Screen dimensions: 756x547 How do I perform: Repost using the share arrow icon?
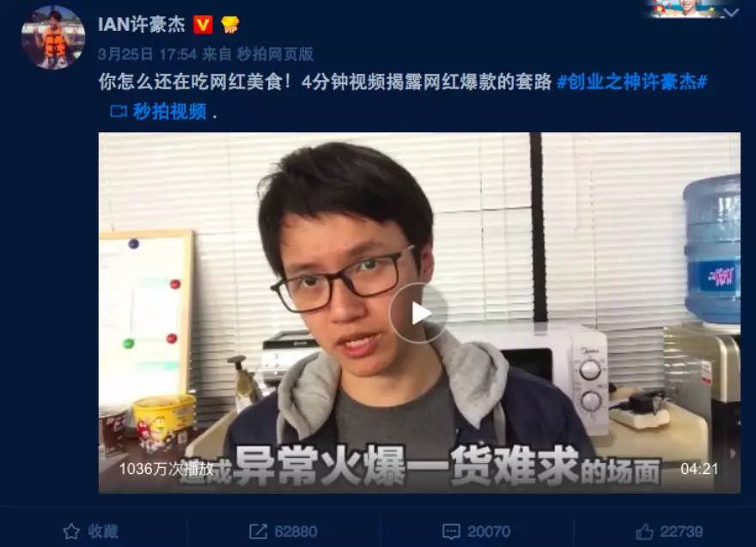tap(258, 532)
